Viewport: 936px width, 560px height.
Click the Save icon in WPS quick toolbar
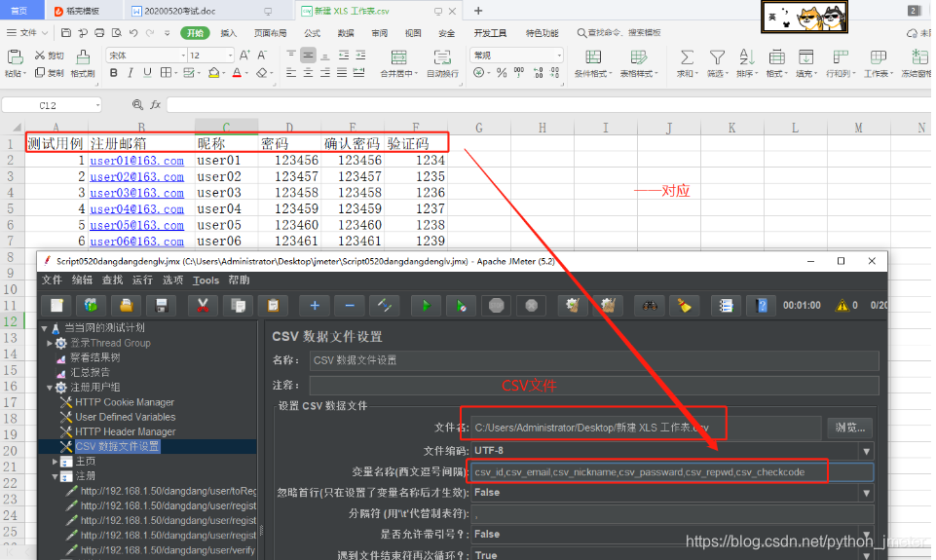(x=66, y=33)
